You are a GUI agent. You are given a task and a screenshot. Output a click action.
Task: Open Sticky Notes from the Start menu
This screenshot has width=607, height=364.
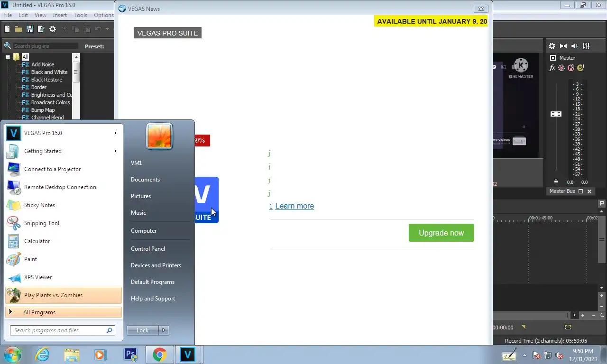click(64, 205)
